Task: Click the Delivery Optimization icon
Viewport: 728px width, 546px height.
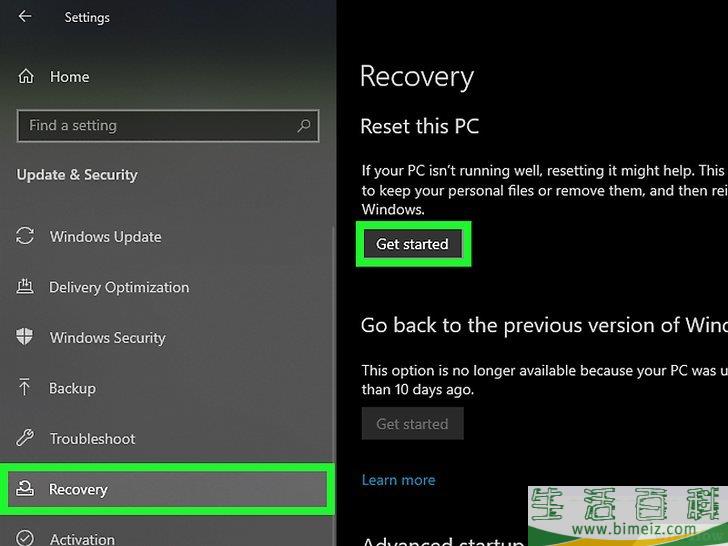Action: click(26, 288)
